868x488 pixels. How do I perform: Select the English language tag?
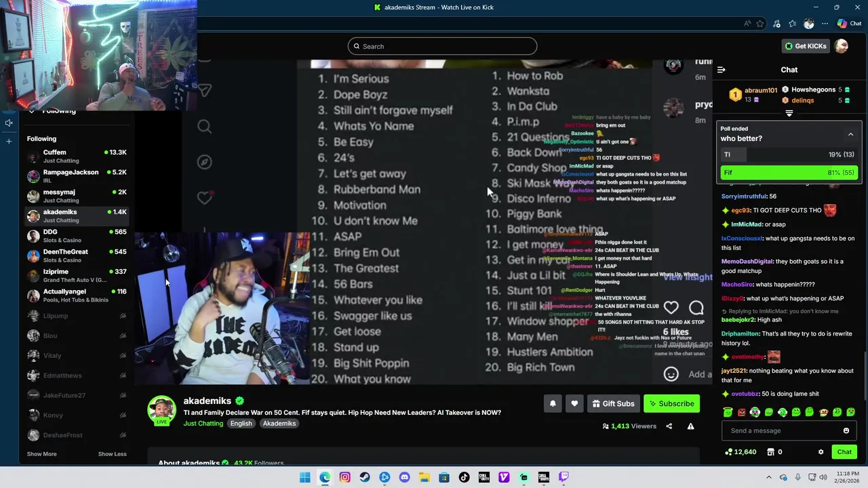pyautogui.click(x=241, y=424)
